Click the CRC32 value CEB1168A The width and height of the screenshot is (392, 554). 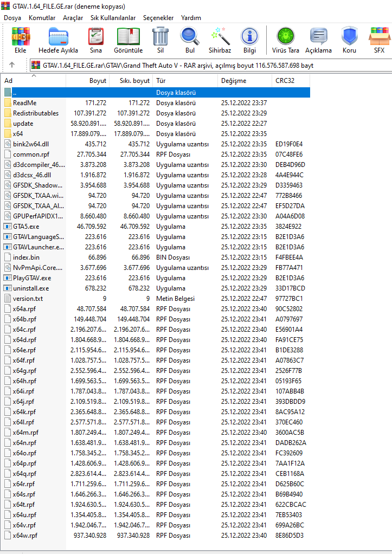[x=290, y=474]
